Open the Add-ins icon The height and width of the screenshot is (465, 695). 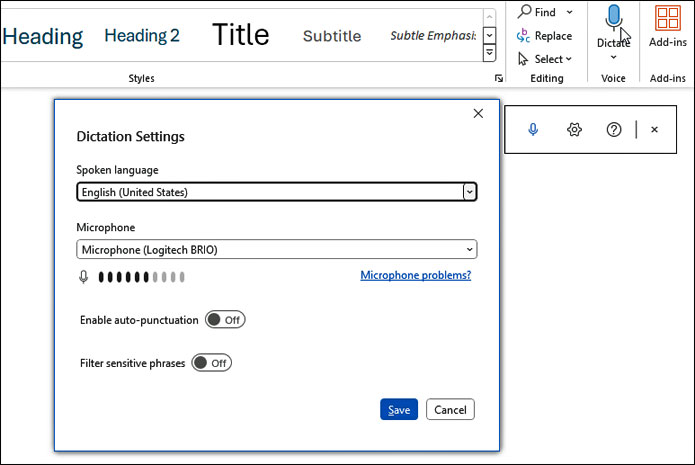(x=667, y=19)
